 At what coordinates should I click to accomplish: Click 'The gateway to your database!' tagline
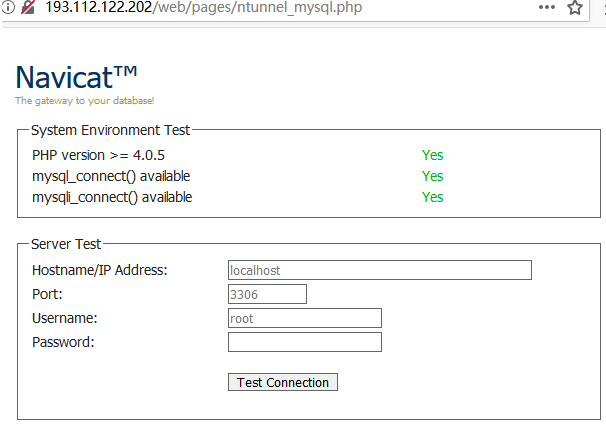click(85, 101)
